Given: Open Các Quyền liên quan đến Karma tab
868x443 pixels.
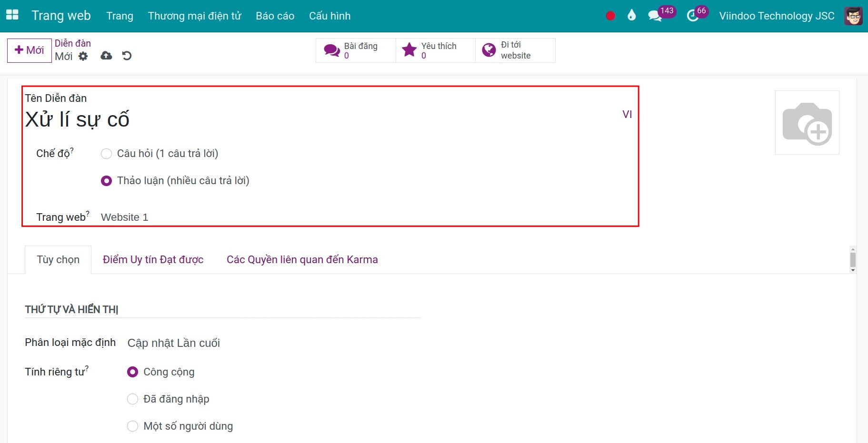Looking at the screenshot, I should click(x=302, y=260).
